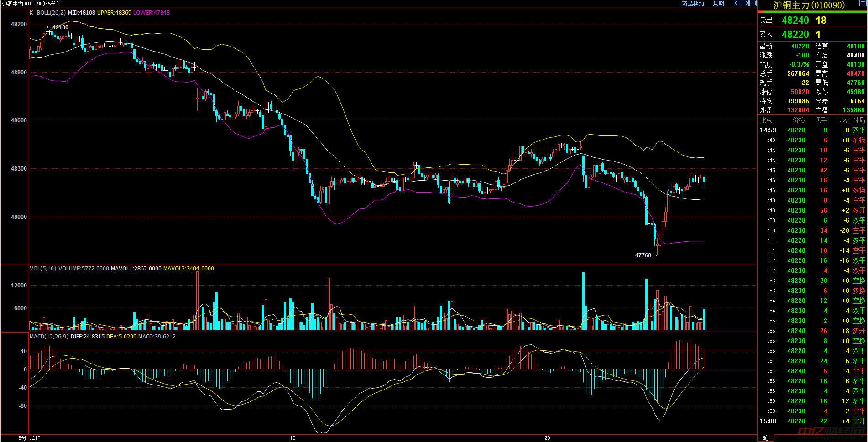Image resolution: width=868 pixels, height=442 pixels.
Task: Select the 笔 tick tab at bottom
Action: coord(765,438)
